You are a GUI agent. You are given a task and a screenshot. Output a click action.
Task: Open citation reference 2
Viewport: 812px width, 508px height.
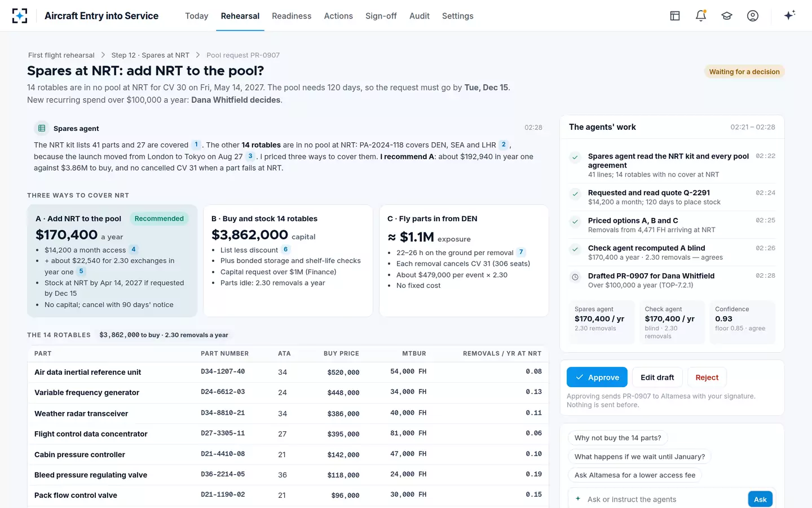tap(504, 144)
